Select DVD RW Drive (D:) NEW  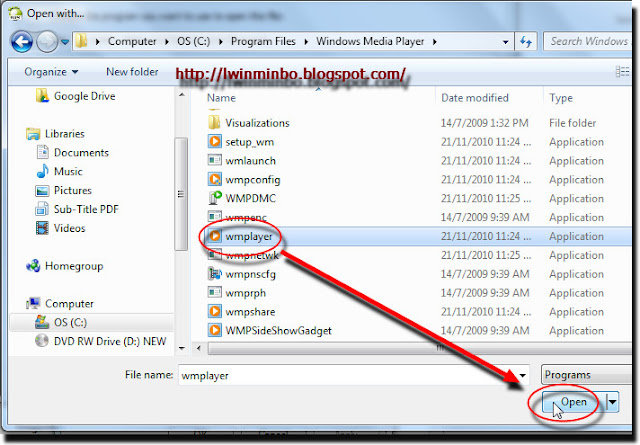tap(109, 341)
